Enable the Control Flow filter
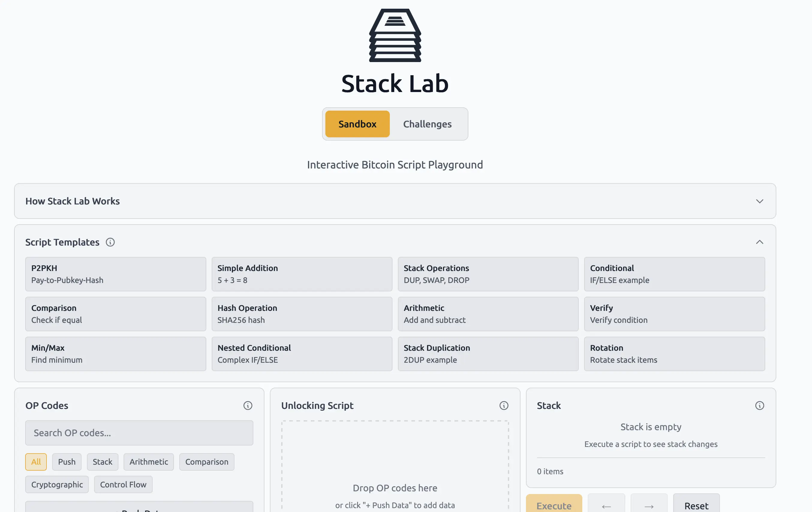Image resolution: width=812 pixels, height=512 pixels. [123, 484]
